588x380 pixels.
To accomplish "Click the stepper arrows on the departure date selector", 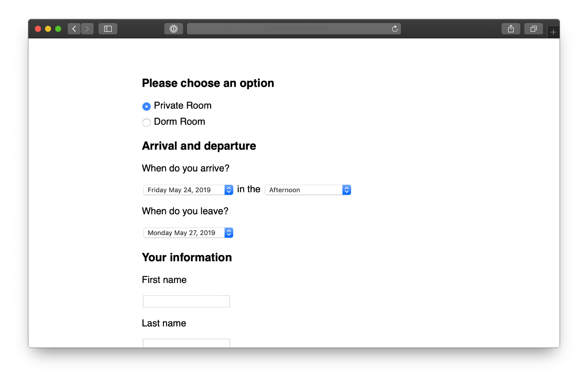I will pos(229,232).
